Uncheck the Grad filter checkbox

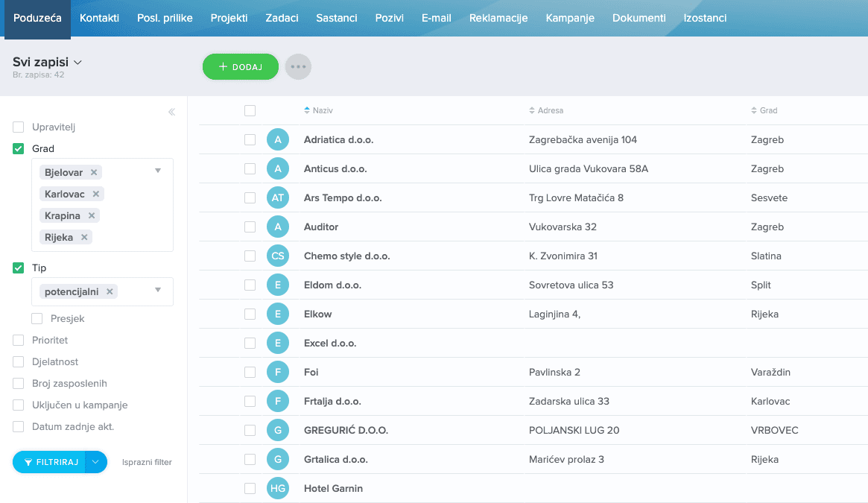pyautogui.click(x=19, y=148)
